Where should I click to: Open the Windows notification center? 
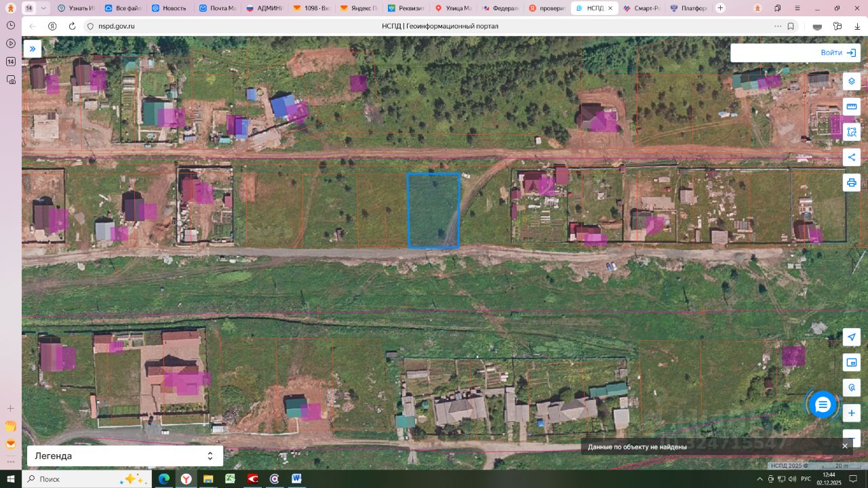[x=854, y=479]
